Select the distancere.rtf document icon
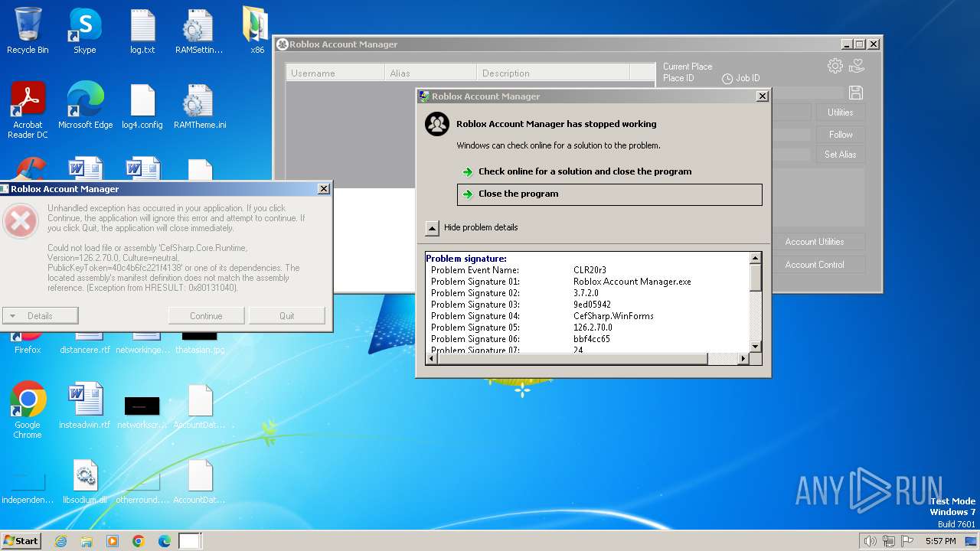 85,350
